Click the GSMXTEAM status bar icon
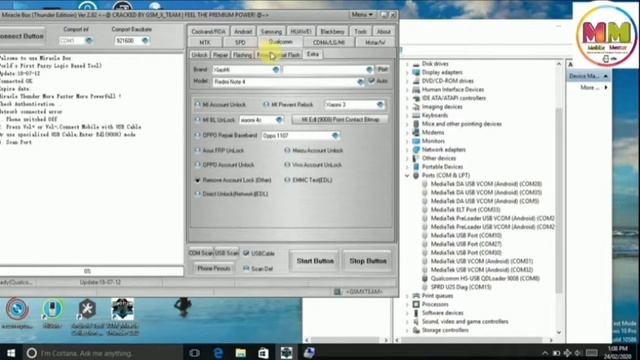Viewport: 640px width, 360px height. 337,292
